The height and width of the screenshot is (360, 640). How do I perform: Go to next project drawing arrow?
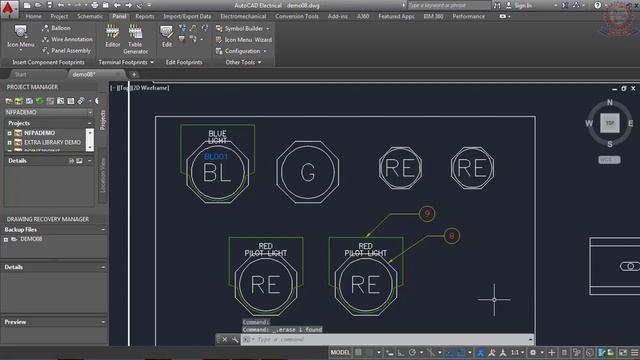[128, 5]
